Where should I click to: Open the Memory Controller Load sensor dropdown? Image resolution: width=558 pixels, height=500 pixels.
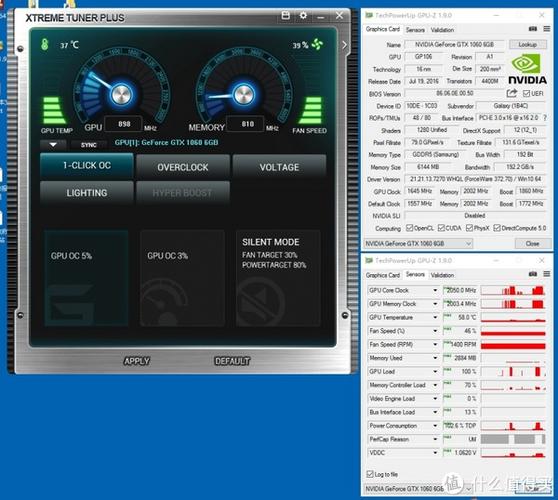point(435,385)
